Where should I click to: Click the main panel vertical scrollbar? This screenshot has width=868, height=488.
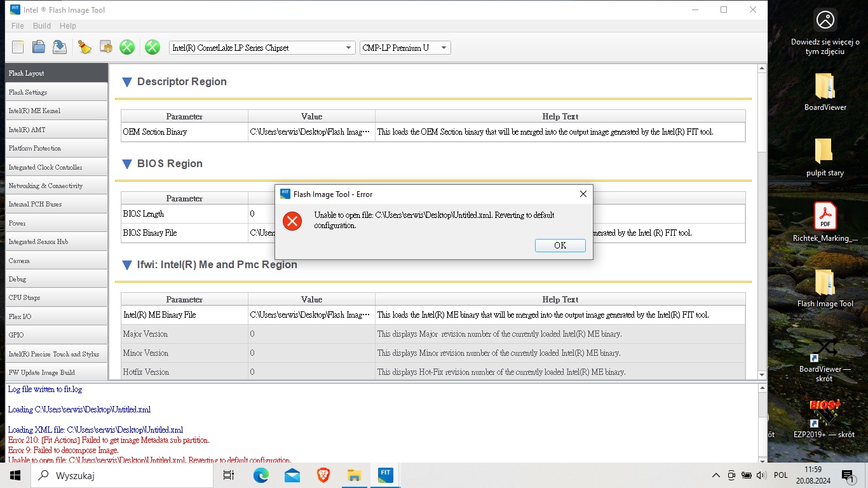[x=763, y=222]
